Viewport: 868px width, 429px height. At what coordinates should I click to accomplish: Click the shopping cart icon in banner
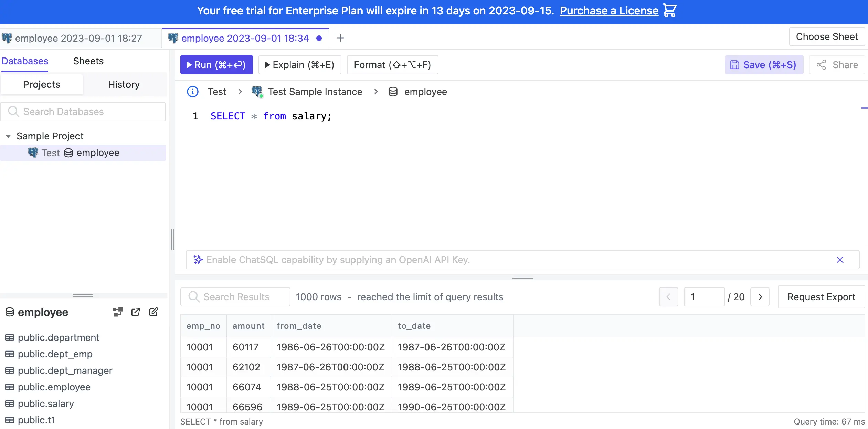(669, 11)
